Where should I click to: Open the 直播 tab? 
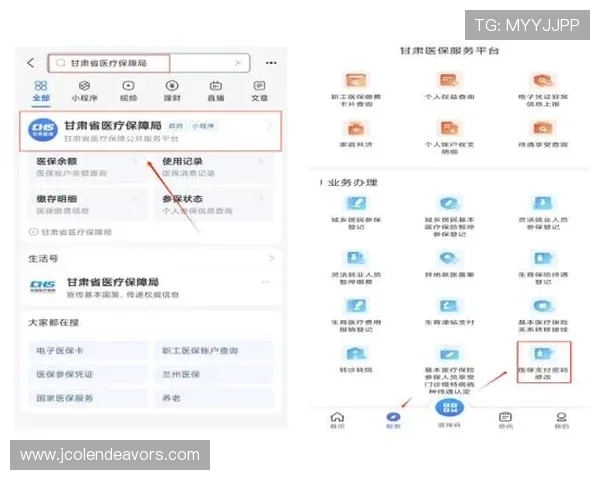(215, 91)
